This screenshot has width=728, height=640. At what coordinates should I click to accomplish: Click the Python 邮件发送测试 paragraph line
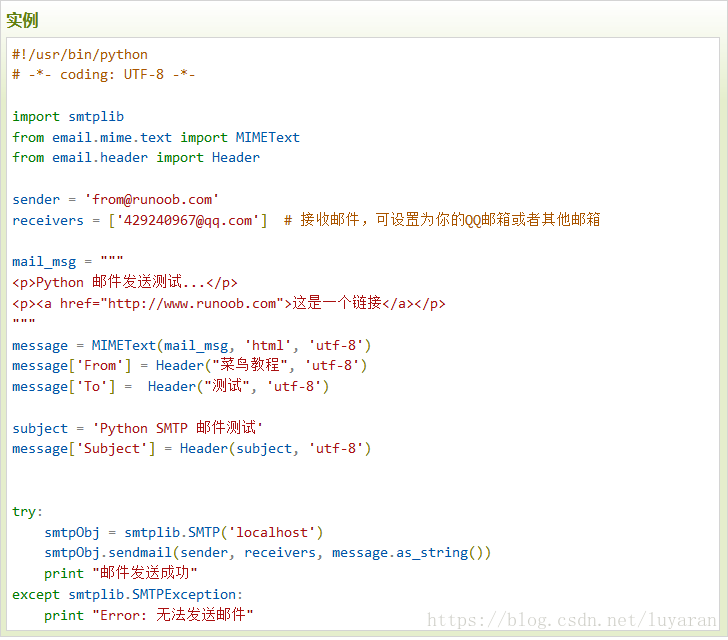click(125, 282)
